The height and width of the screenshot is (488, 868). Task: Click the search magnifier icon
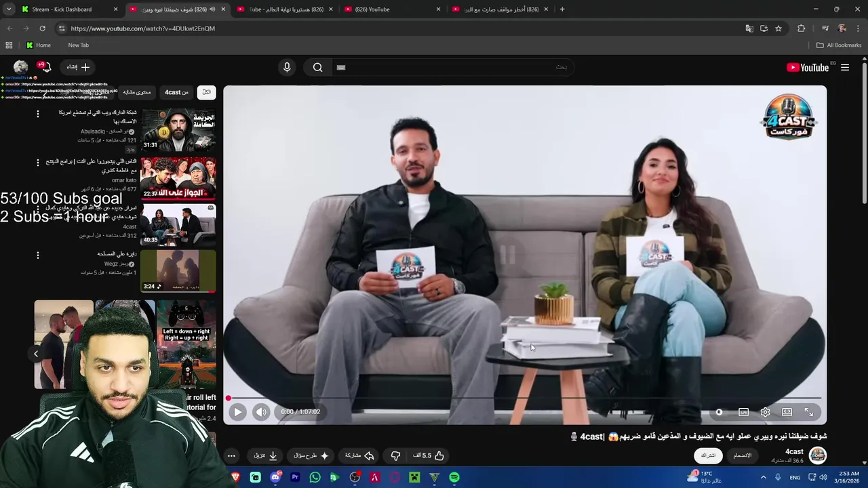coord(317,67)
